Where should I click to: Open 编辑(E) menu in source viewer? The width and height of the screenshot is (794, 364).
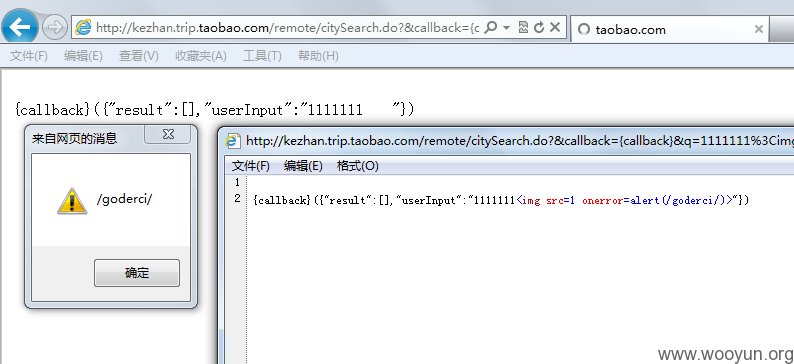(303, 166)
